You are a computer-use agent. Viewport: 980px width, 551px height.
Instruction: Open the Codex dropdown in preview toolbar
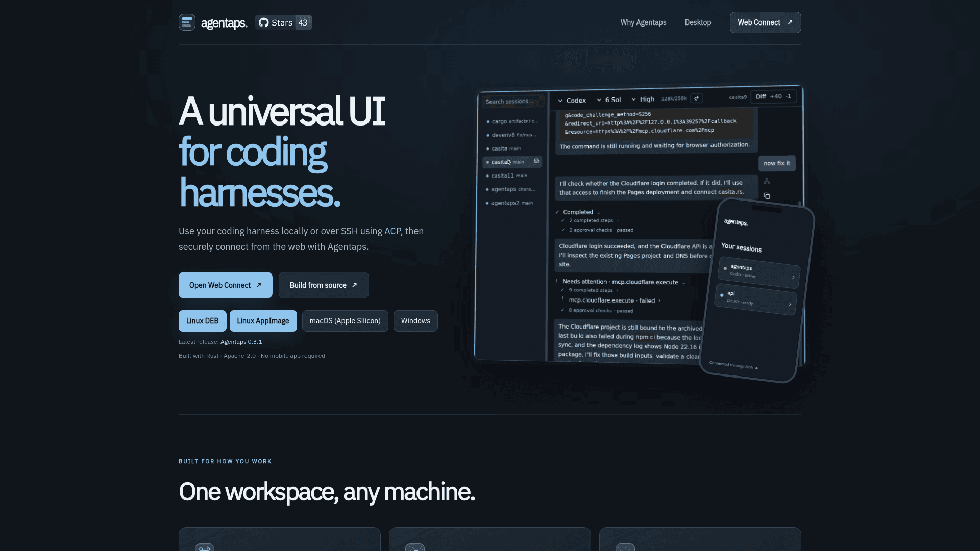572,101
